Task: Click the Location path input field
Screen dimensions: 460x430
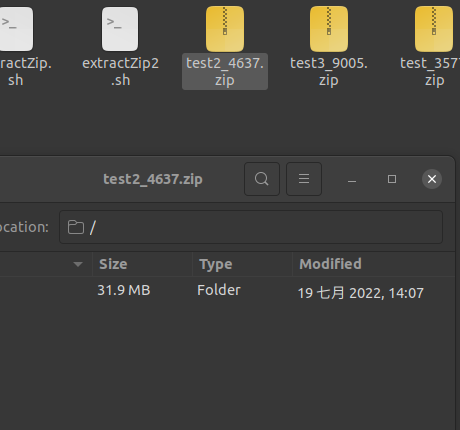Action: pos(251,227)
